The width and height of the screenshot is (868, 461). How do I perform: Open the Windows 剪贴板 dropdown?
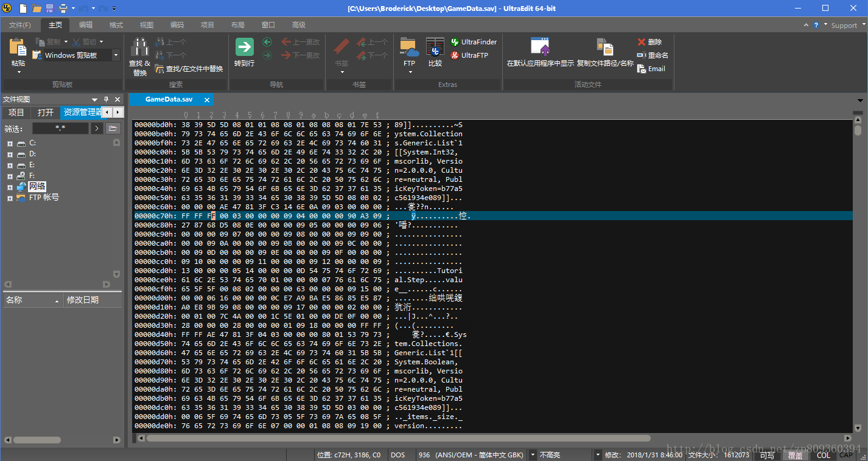point(116,55)
